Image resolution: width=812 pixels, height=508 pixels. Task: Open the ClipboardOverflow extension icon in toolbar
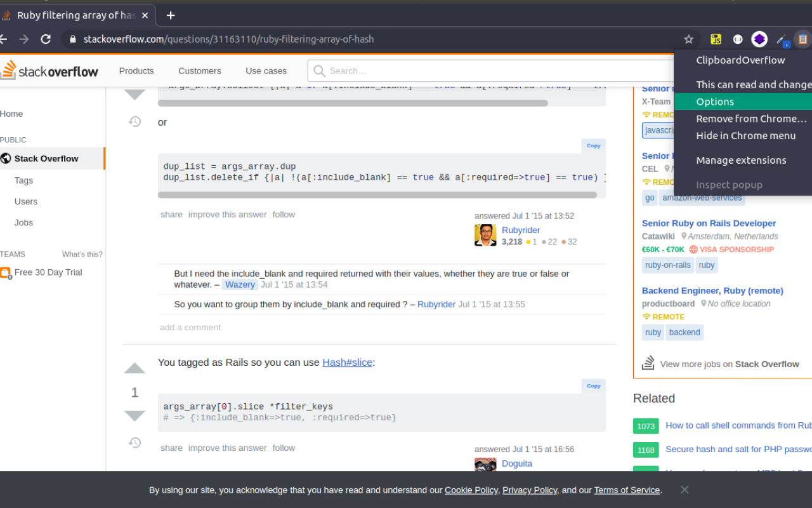point(802,39)
